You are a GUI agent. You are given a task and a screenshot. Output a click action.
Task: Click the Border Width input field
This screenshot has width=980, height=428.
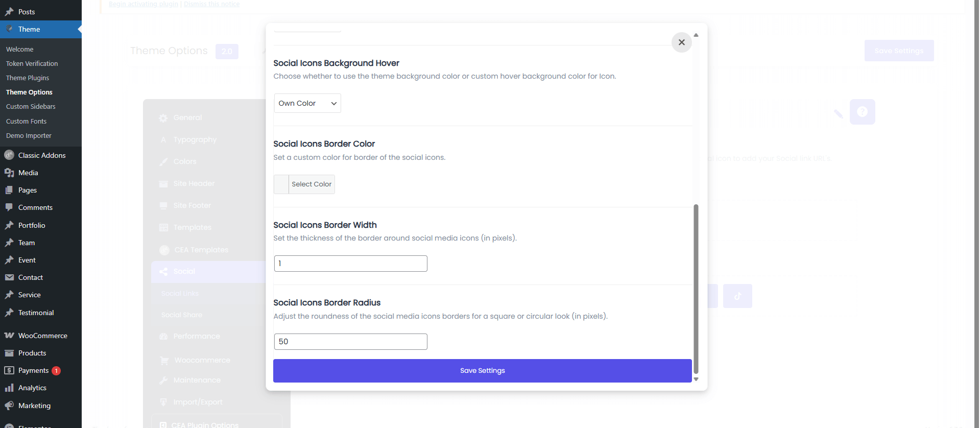point(350,264)
